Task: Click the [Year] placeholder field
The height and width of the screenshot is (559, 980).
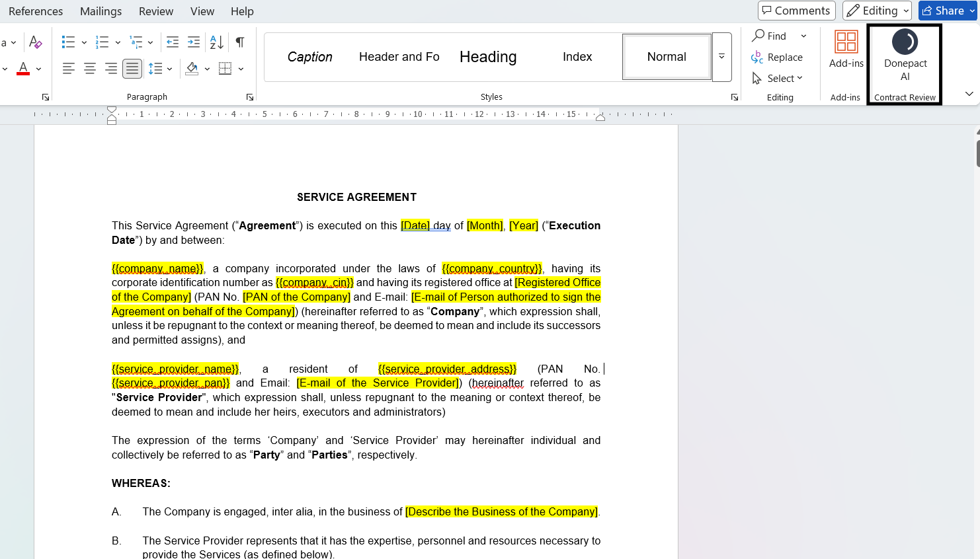Action: pos(524,225)
